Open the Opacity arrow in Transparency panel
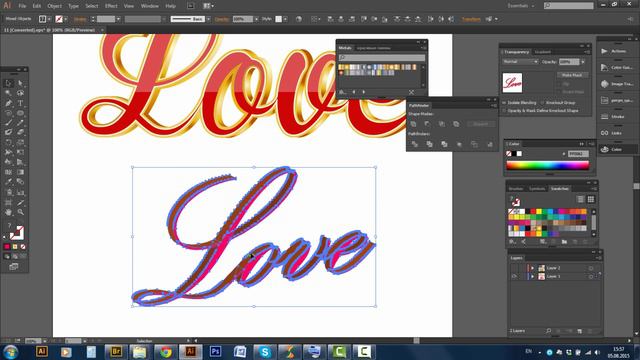This screenshot has width=640, height=360. tap(583, 62)
